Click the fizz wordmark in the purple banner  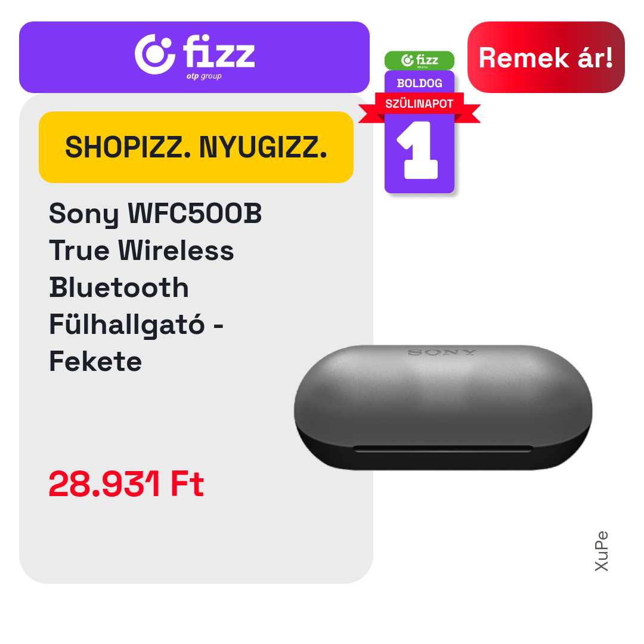[218, 51]
